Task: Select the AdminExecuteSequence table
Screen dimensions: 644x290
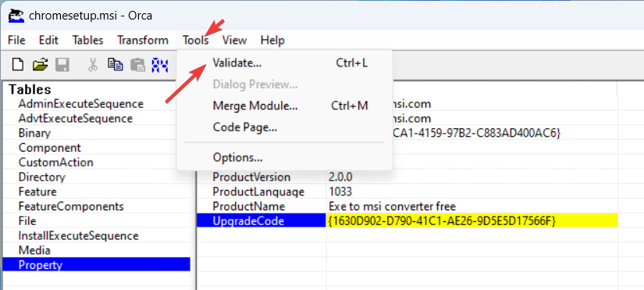Action: pos(81,104)
